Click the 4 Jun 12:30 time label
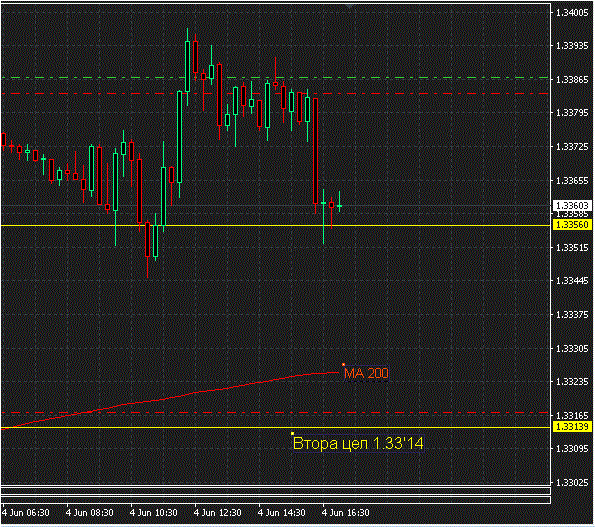The height and width of the screenshot is (528, 596). click(x=217, y=513)
